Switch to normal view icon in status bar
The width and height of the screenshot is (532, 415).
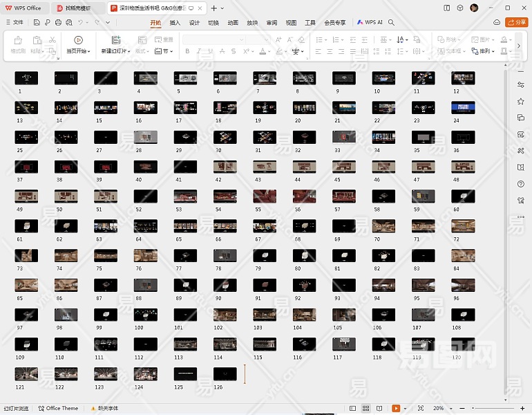click(353, 409)
